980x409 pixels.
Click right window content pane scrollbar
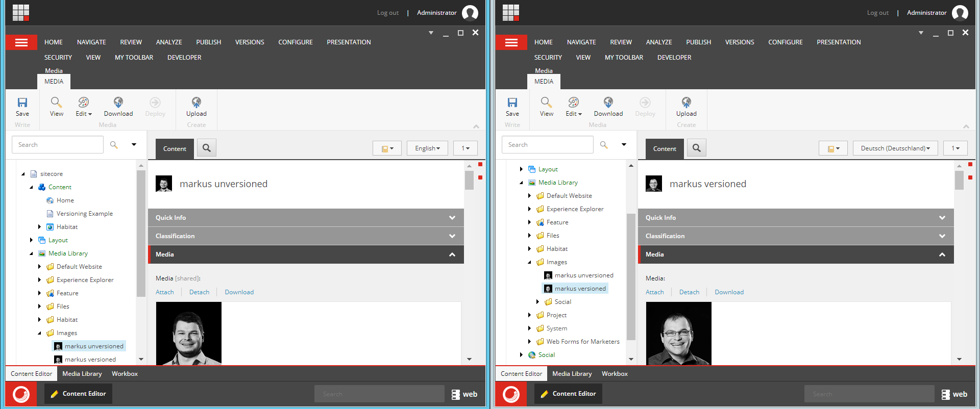(x=959, y=180)
